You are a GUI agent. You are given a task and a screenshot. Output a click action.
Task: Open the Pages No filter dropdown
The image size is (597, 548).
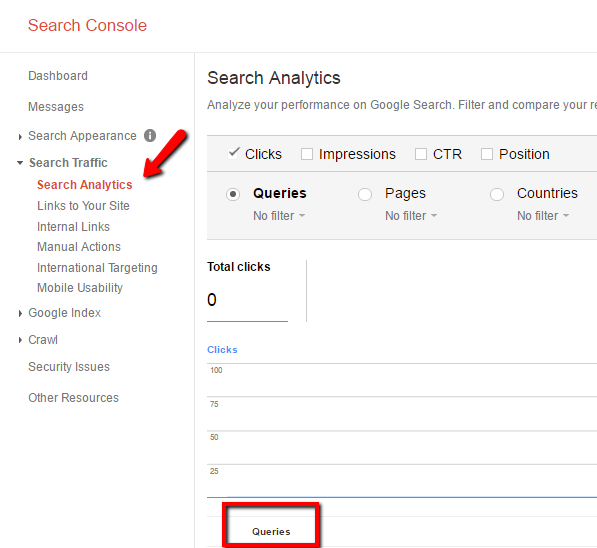(411, 216)
